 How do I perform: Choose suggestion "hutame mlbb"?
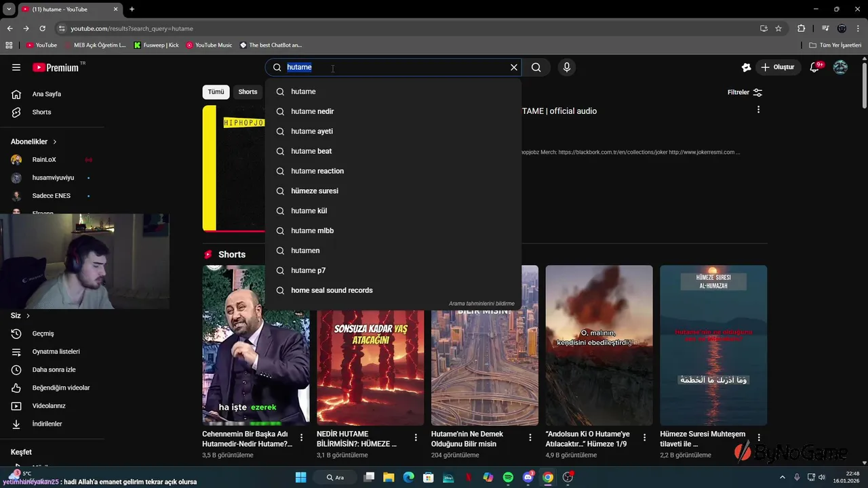[x=393, y=230]
